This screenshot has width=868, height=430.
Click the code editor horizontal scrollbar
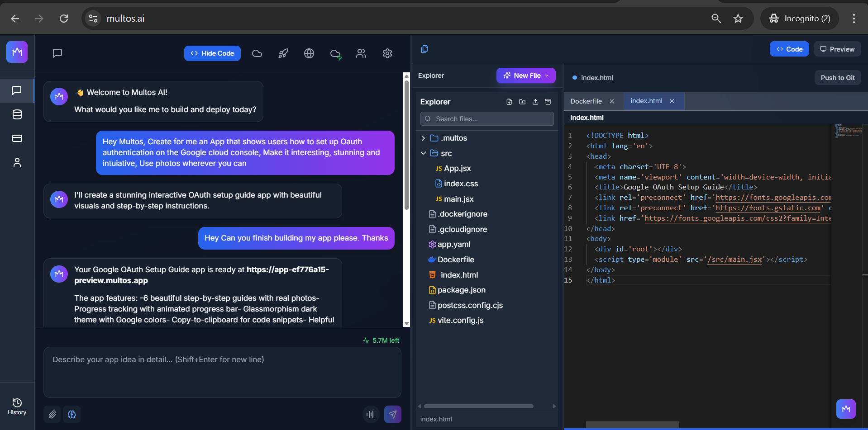pos(632,425)
